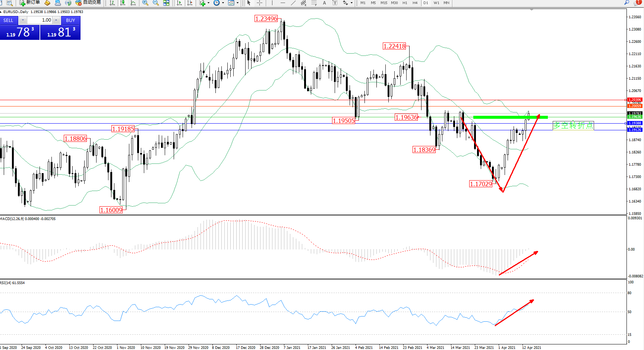The image size is (644, 350).
Task: Expand the chart templates dropdown arrow
Action: click(x=237, y=3)
